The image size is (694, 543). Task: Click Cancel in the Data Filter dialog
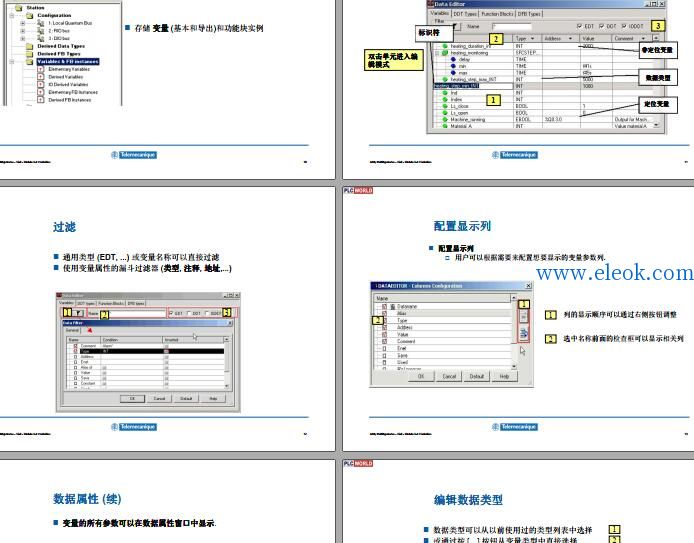pos(159,399)
